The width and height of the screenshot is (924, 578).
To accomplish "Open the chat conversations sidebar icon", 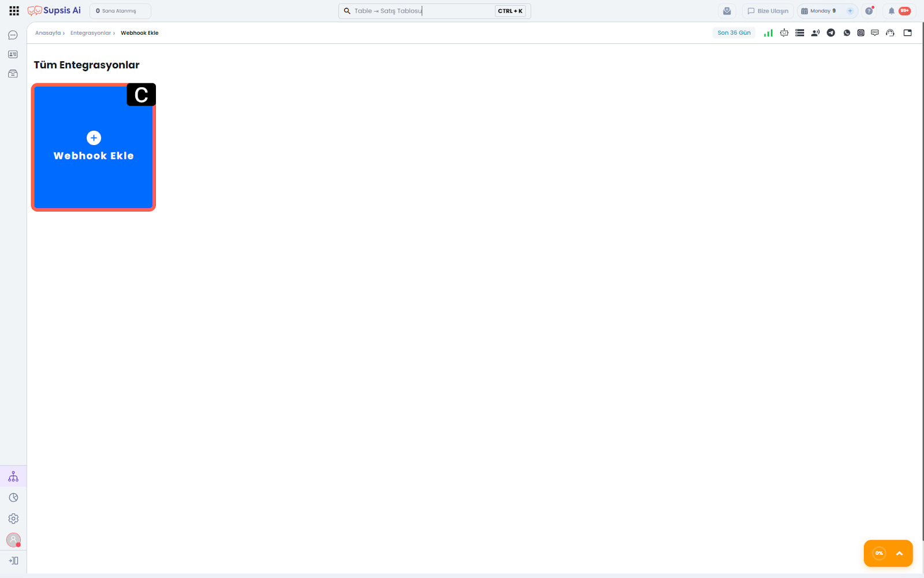I will [13, 35].
